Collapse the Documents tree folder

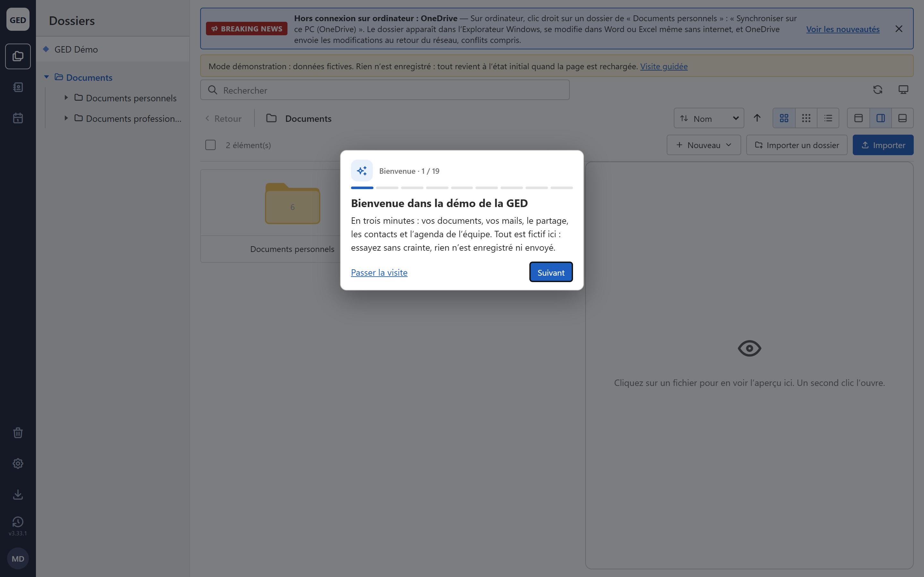(x=47, y=77)
